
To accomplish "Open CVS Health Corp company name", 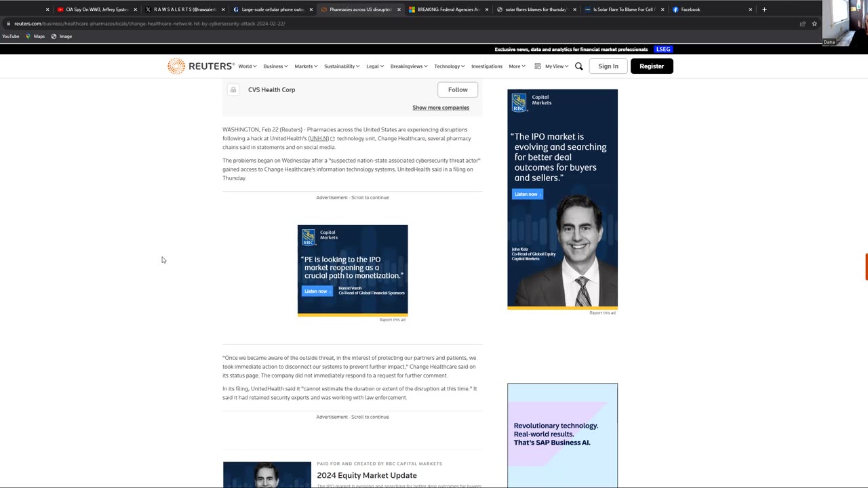I will [271, 89].
